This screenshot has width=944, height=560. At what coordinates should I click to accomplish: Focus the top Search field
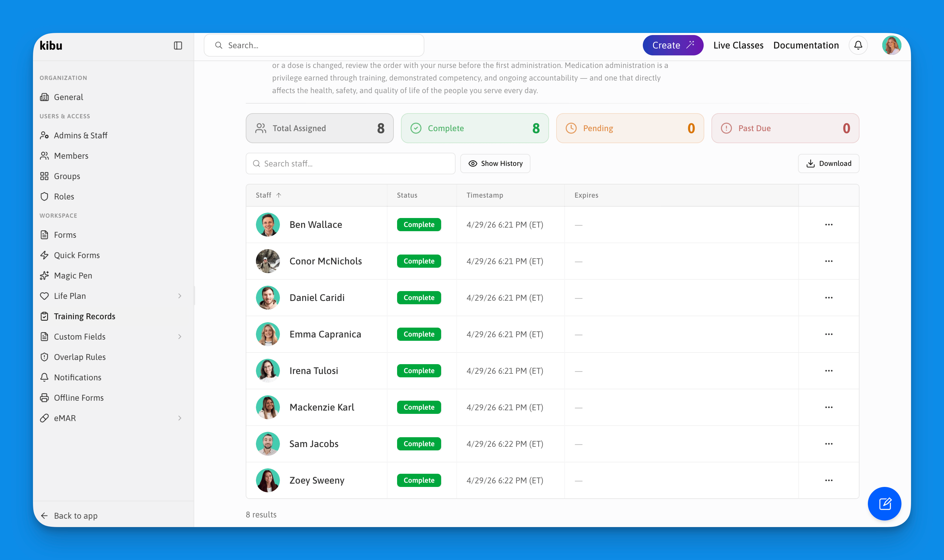pos(314,45)
